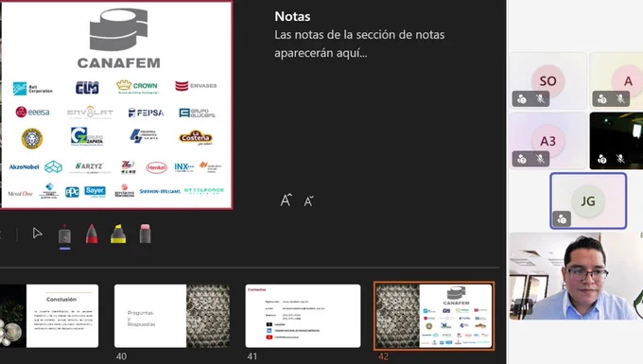The height and width of the screenshot is (364, 643).
Task: Click the participant status icon on JG tile
Action: (x=562, y=219)
